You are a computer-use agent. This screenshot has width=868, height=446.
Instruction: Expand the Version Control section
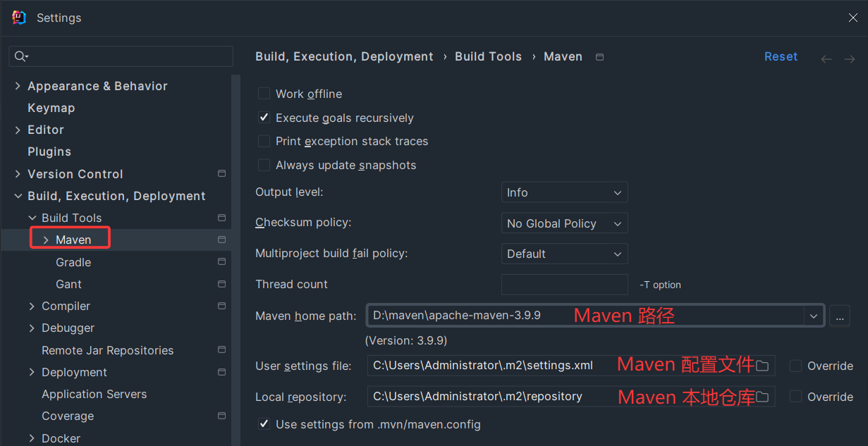point(18,173)
